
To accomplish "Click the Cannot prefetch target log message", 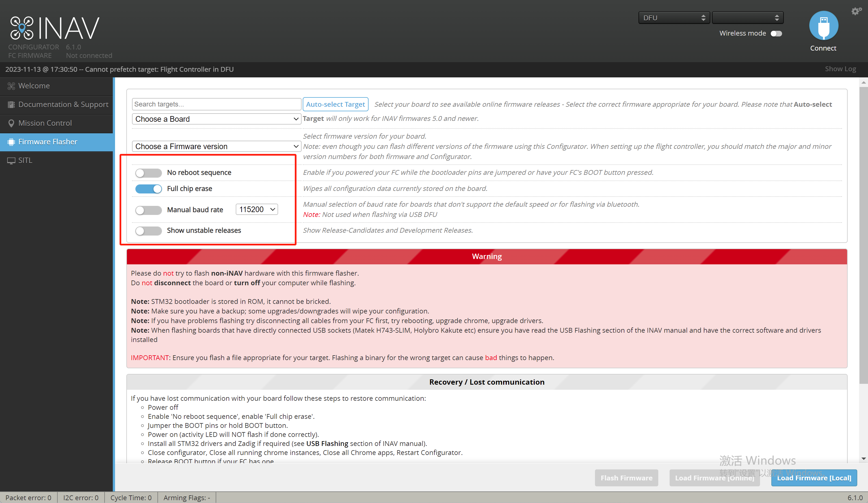I will [120, 69].
